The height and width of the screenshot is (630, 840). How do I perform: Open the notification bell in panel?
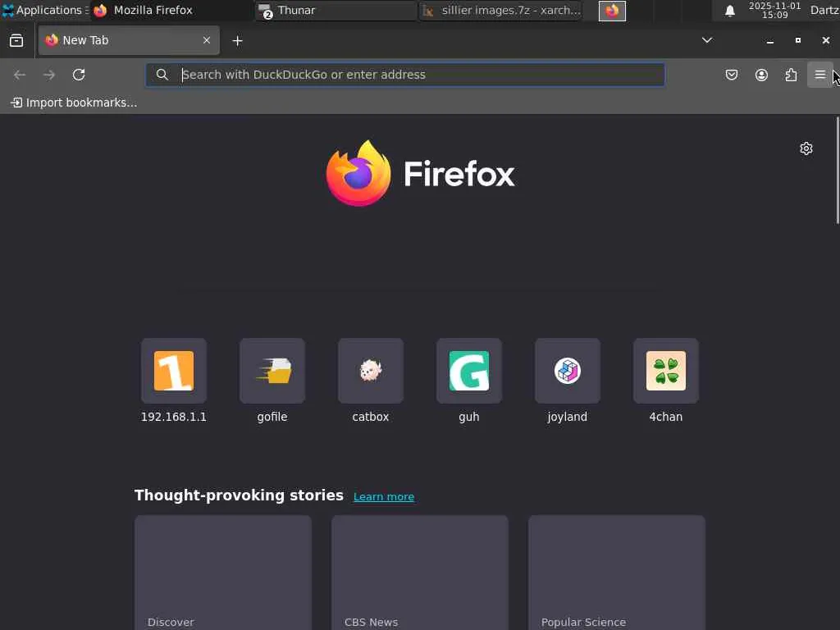729,11
